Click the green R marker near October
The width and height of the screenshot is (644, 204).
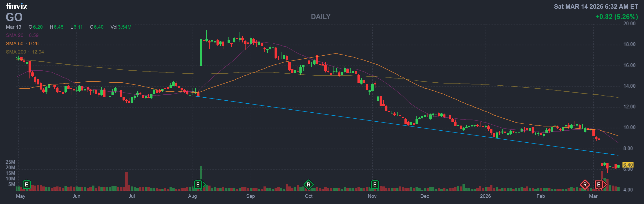(308, 185)
